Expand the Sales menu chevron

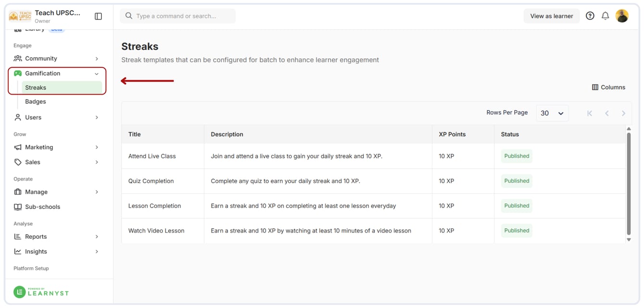97,162
